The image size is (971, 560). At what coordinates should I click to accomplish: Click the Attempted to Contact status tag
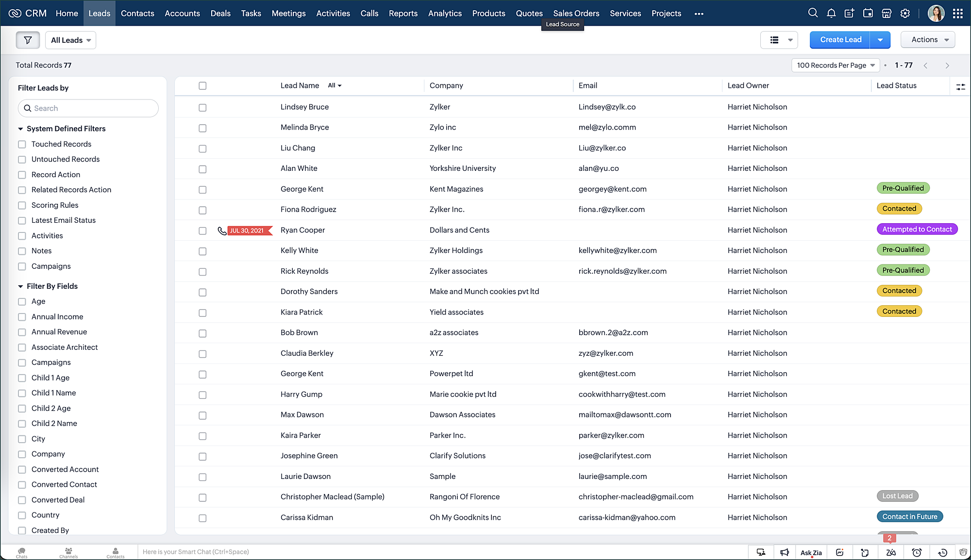917,229
